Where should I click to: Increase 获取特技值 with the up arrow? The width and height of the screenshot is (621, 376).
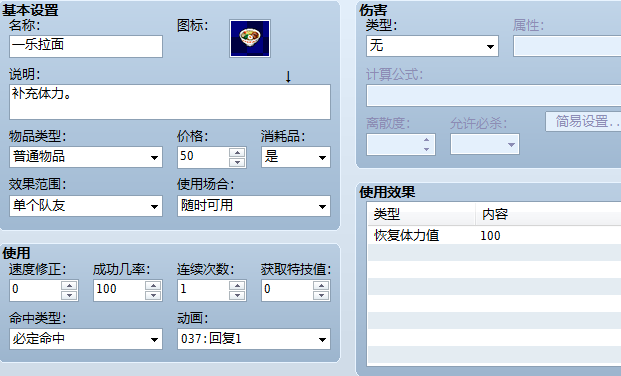coord(321,286)
